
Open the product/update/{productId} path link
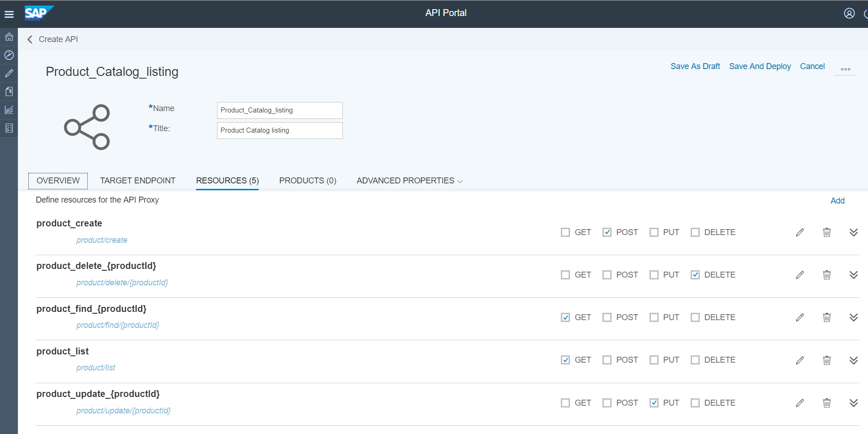point(123,411)
